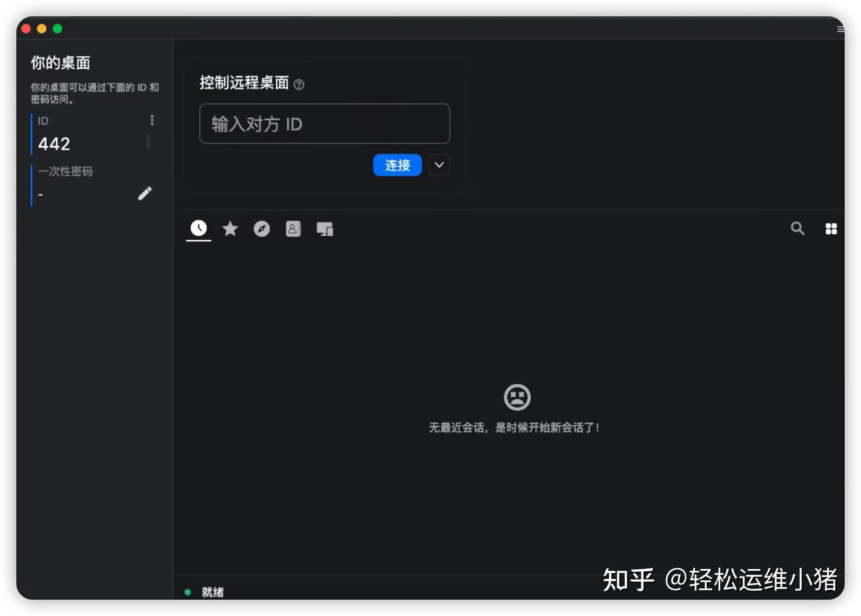Open peer search with the magnifier icon
Image resolution: width=861 pixels, height=616 pixels.
pos(798,228)
